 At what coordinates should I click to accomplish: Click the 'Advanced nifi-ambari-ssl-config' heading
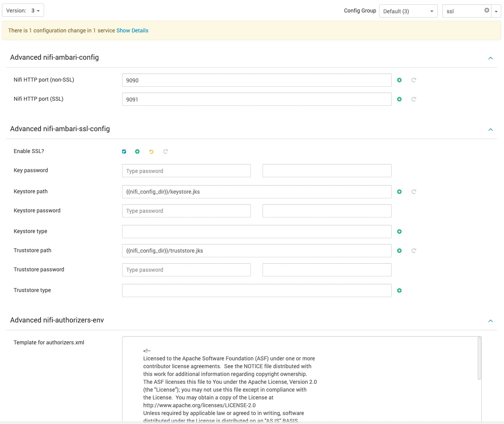coord(60,129)
